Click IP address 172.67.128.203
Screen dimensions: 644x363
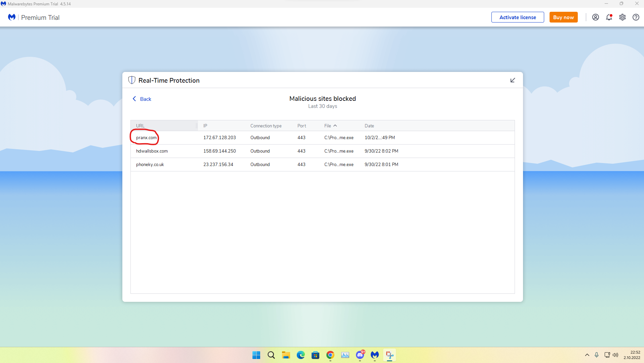(x=219, y=137)
